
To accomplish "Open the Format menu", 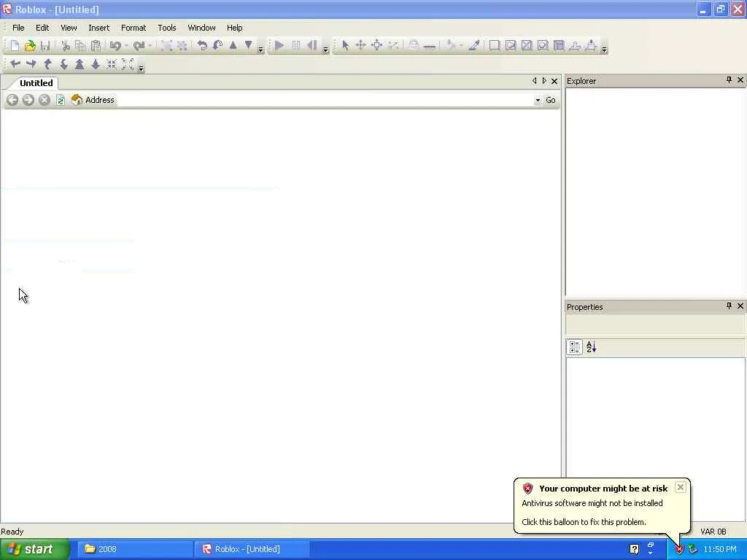I will tap(133, 28).
